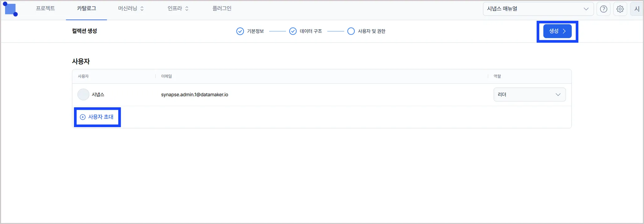Expand the 인프라 menu
This screenshot has width=644, height=224.
178,8
